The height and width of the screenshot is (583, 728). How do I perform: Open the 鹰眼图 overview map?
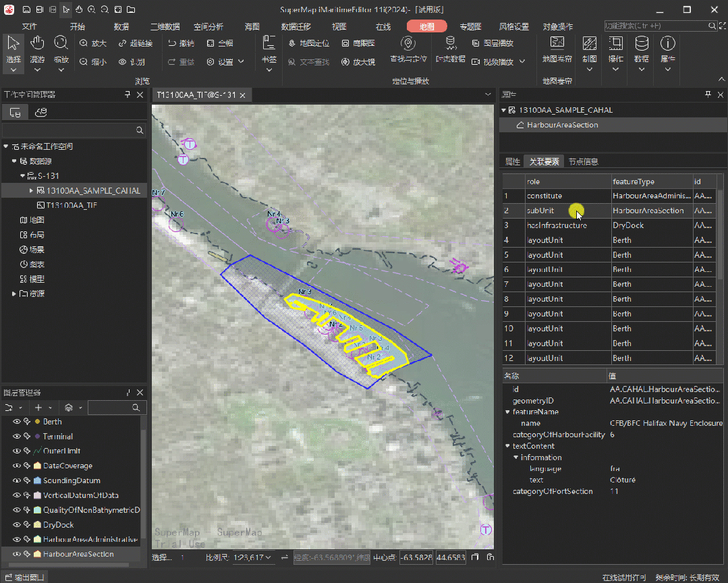(x=358, y=43)
